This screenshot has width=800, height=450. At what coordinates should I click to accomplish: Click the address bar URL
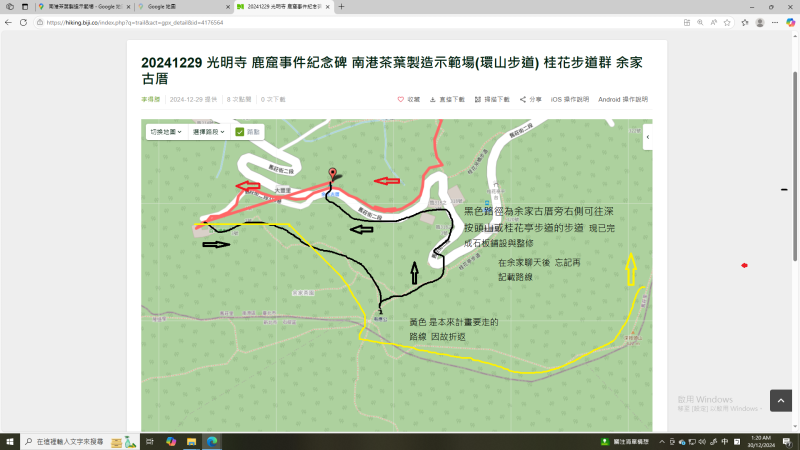(135, 22)
